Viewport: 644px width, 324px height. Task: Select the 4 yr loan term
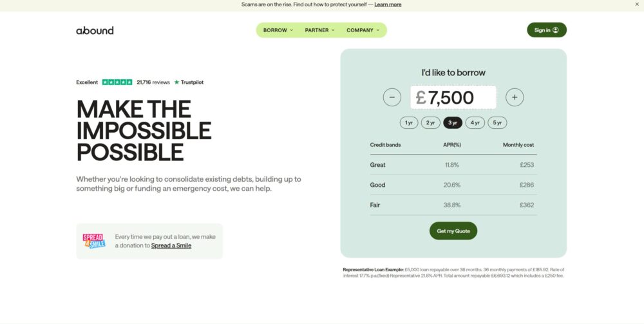pos(475,122)
